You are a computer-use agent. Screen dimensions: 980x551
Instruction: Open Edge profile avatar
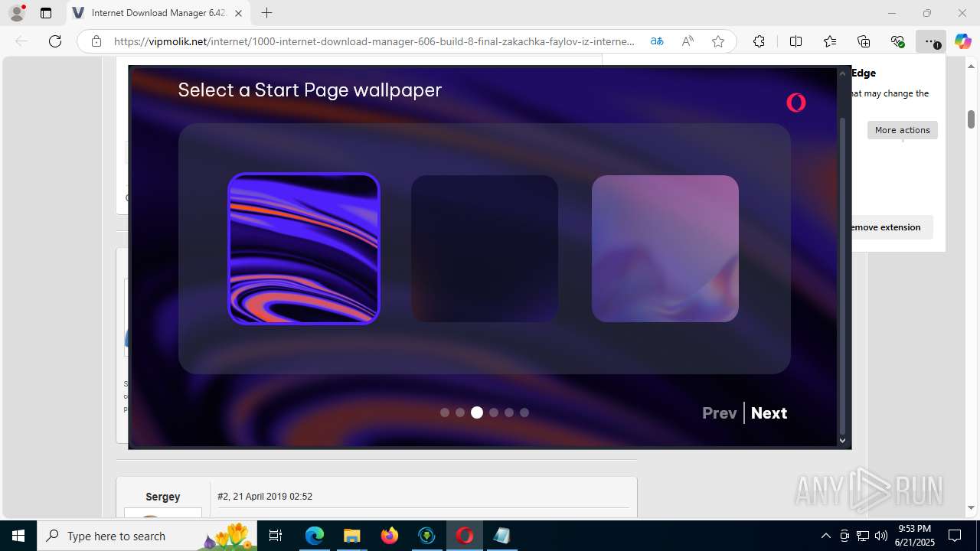click(x=17, y=13)
